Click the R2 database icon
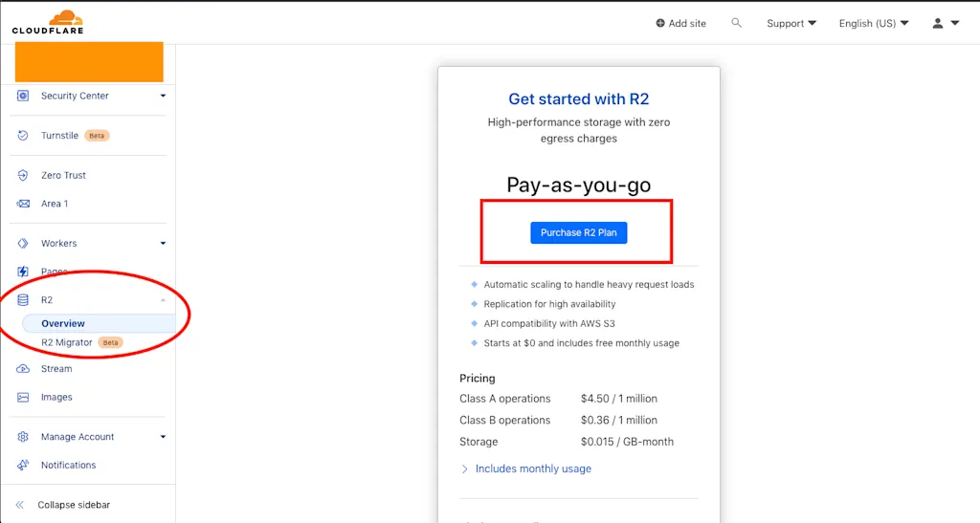Viewport: 980px width, 523px height. (23, 300)
